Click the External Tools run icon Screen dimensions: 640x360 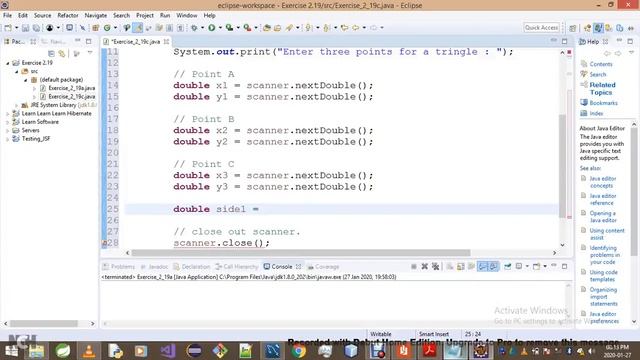(x=247, y=28)
